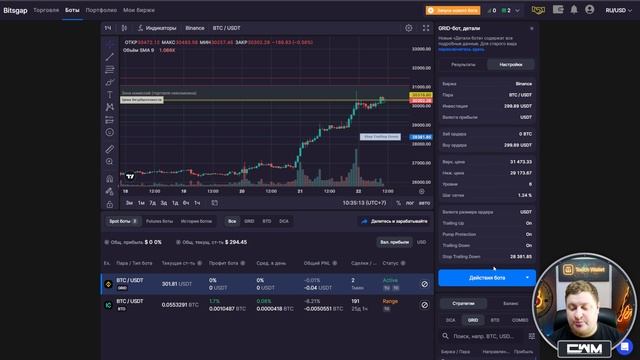The width and height of the screenshot is (640, 360).
Task: Filter bots list by GRID
Action: [x=249, y=221]
